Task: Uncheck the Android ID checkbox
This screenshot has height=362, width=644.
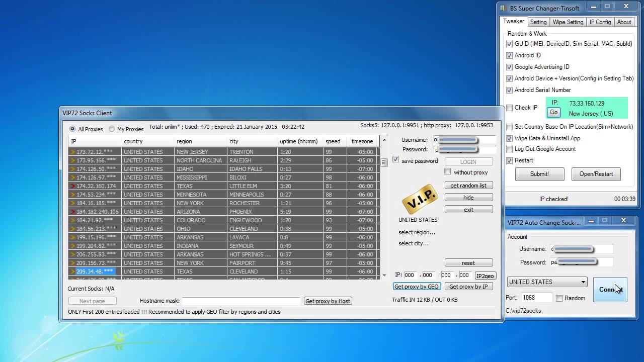Action: 510,55
